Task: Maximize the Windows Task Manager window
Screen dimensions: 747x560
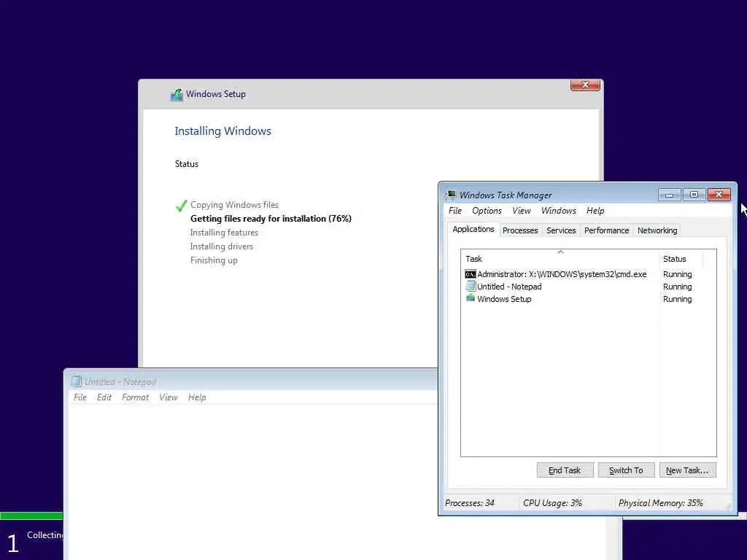Action: coord(694,195)
